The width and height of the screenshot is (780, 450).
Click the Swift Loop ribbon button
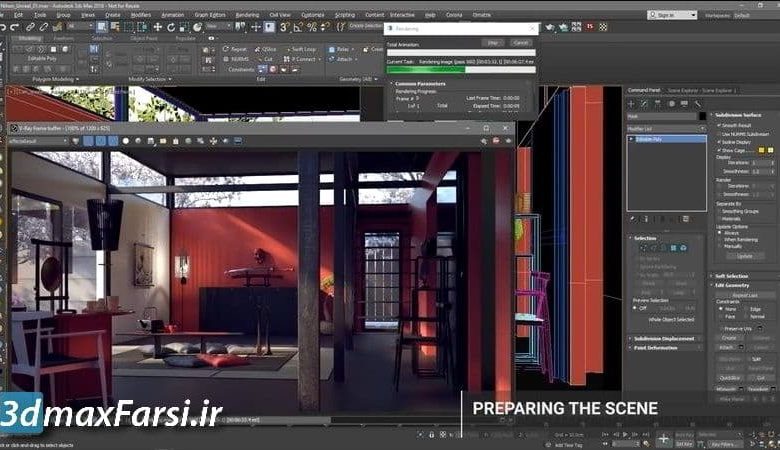click(301, 50)
